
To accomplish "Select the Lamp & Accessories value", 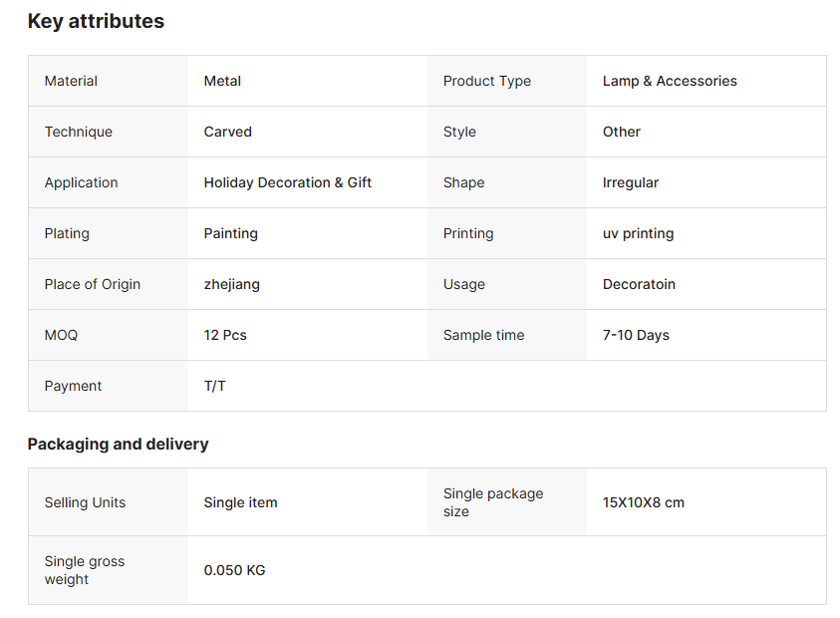I will 670,81.
